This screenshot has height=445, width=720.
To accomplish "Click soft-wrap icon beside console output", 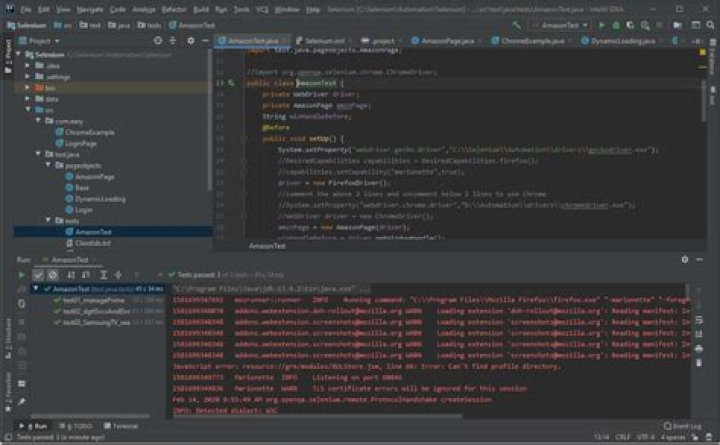I will tap(699, 320).
